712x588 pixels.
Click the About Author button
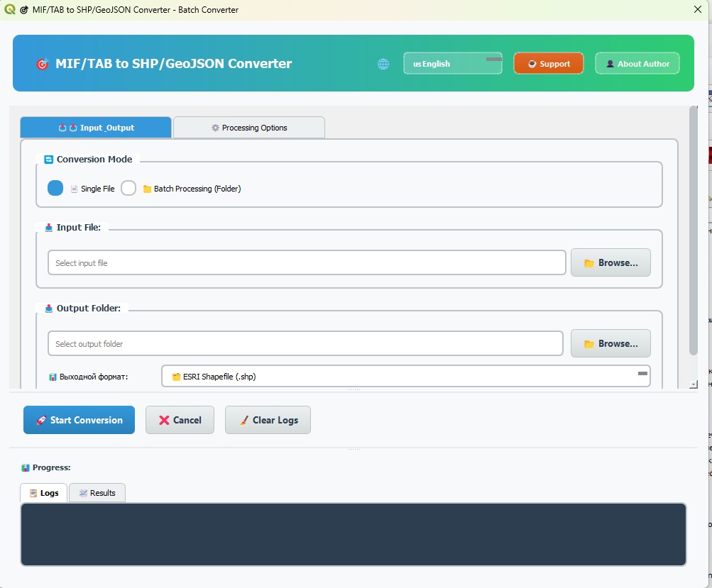(x=637, y=64)
